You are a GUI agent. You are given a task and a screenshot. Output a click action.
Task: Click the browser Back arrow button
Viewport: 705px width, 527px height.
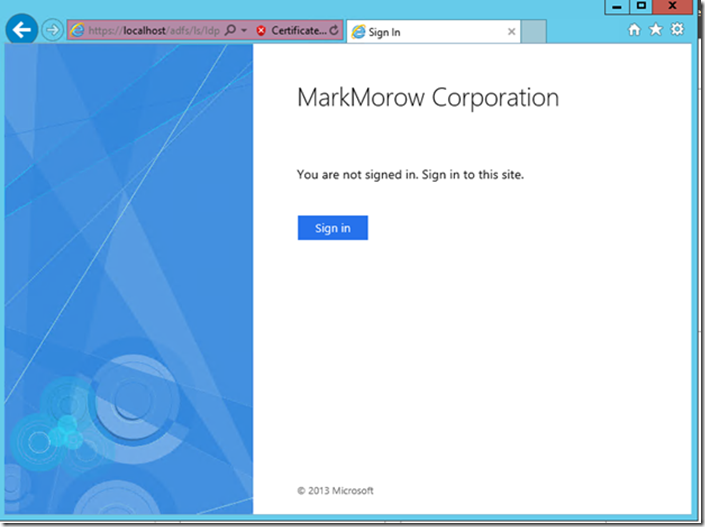point(22,30)
